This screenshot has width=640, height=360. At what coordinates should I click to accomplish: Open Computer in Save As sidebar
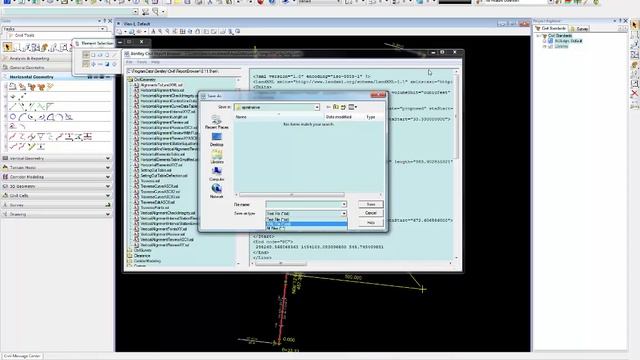click(216, 174)
